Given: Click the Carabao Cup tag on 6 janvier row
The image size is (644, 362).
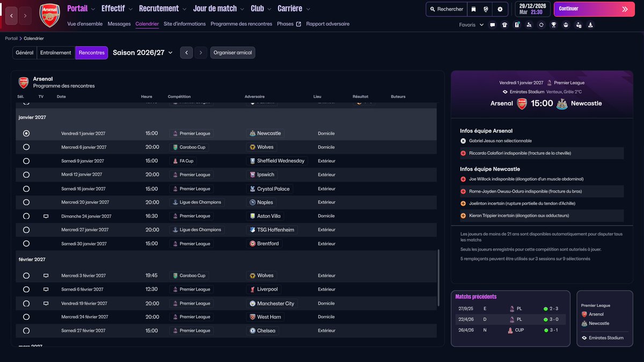Looking at the screenshot, I should coord(189,147).
